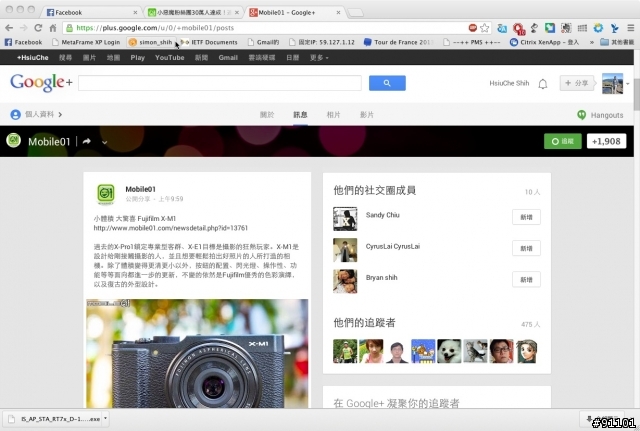This screenshot has height=431, width=640.
Task: Follow Mobile01 with green 追蹤 button
Action: point(562,141)
